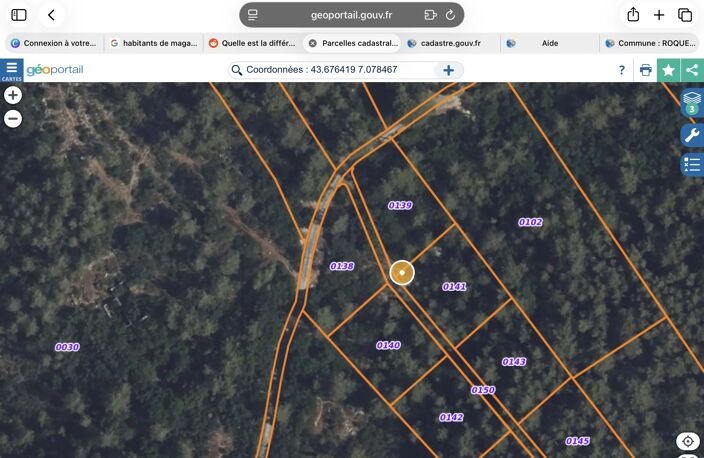Click parcel label 0141
Image resolution: width=704 pixels, height=458 pixels.
pos(454,286)
